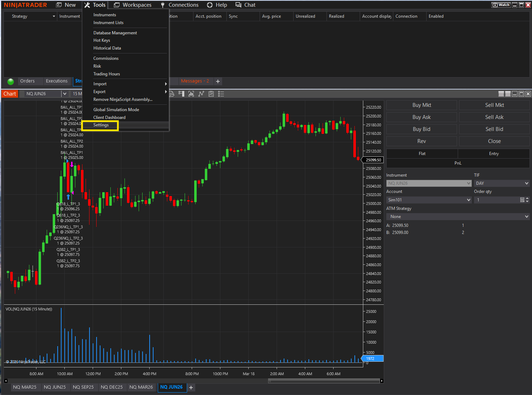Select Settings from the Tools menu
The image size is (532, 395).
coord(100,125)
